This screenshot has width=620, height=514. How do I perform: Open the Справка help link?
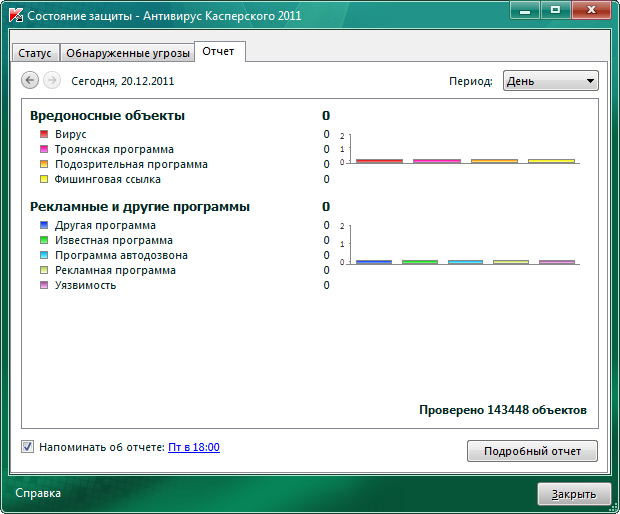[x=38, y=493]
